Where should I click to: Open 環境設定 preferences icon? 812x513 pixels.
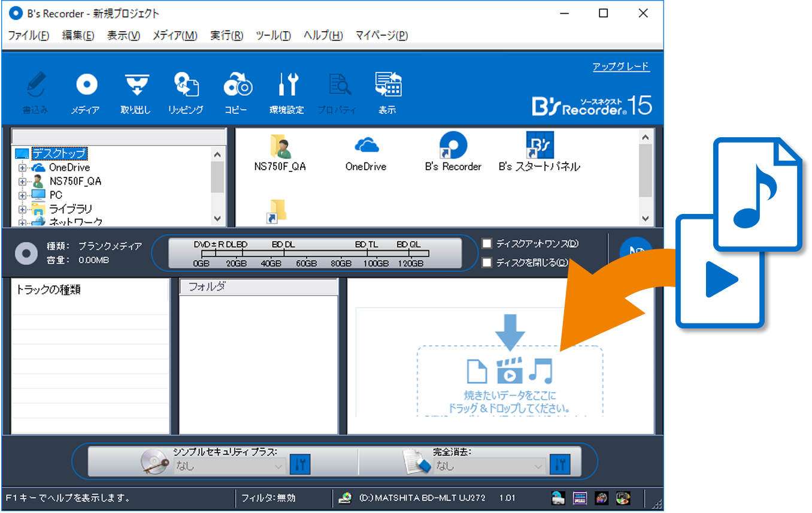[x=287, y=85]
